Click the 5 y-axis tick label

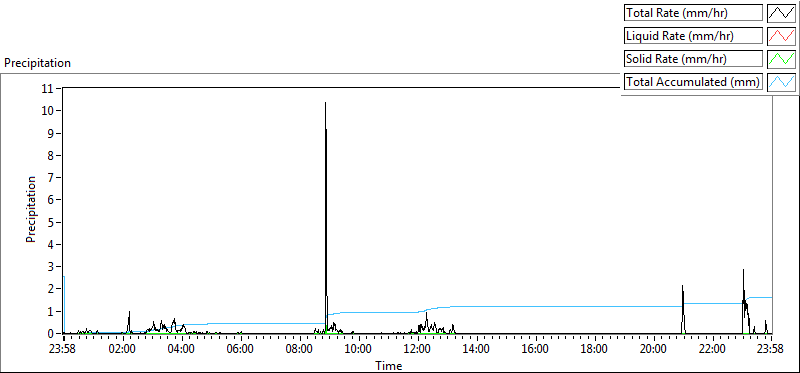click(52, 222)
